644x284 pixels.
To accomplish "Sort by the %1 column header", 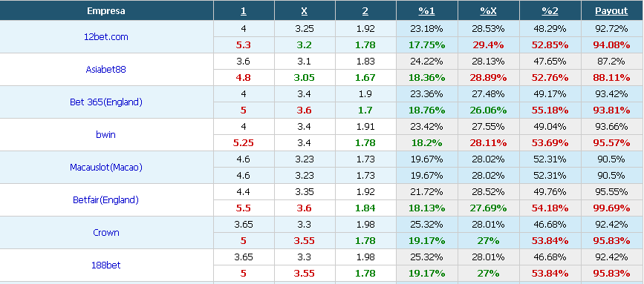I will coord(426,11).
